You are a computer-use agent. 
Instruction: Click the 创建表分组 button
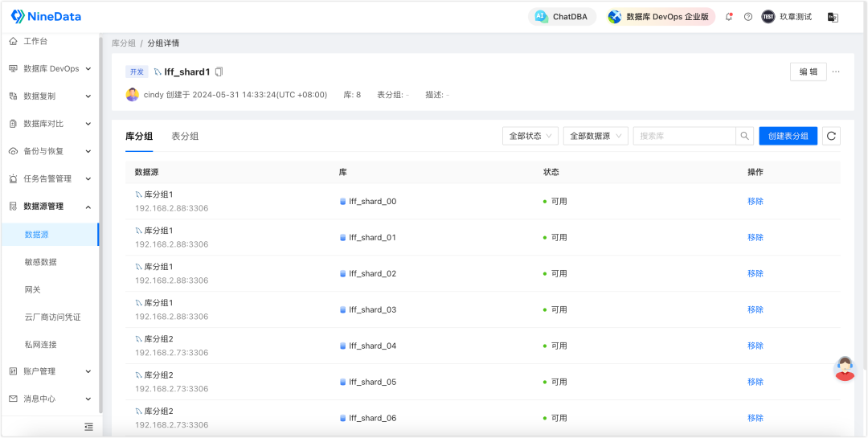point(788,136)
